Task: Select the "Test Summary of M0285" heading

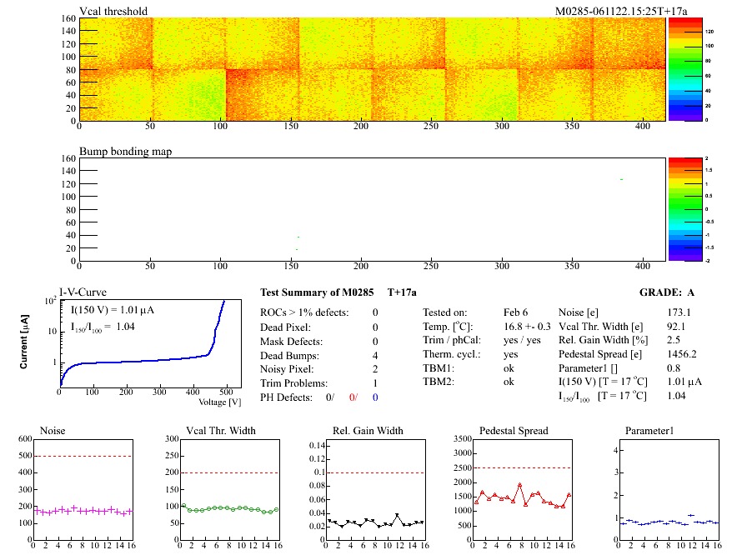Action: click(318, 292)
